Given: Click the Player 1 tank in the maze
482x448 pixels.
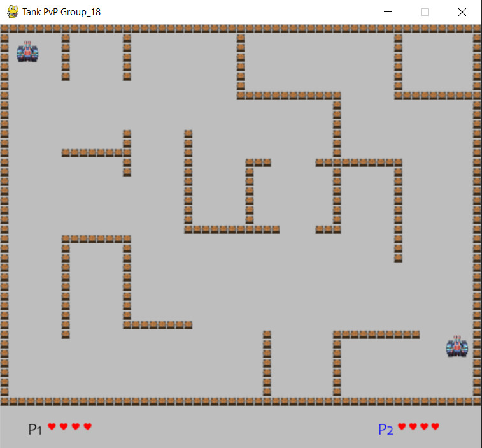Looking at the screenshot, I should tap(27, 52).
